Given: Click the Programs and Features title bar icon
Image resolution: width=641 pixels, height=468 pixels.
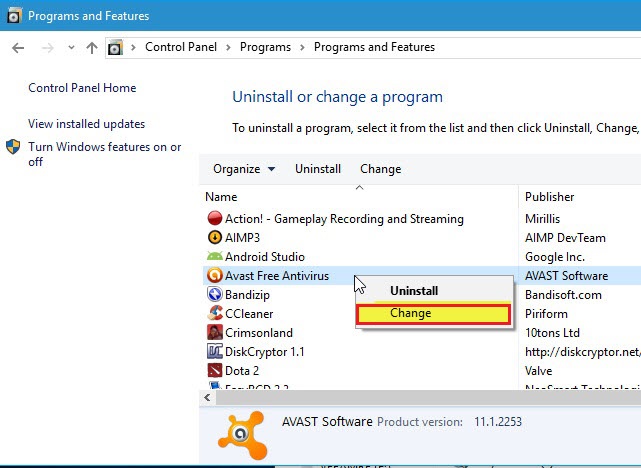Looking at the screenshot, I should pyautogui.click(x=13, y=16).
